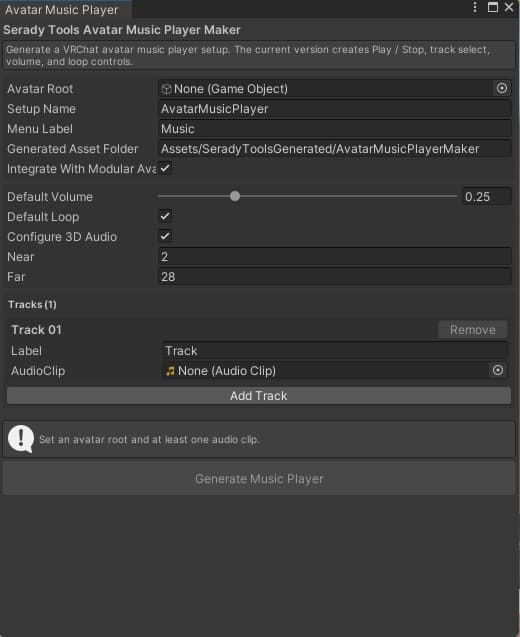Maximize the Avatar Music Player window
The image size is (520, 637).
pos(492,7)
